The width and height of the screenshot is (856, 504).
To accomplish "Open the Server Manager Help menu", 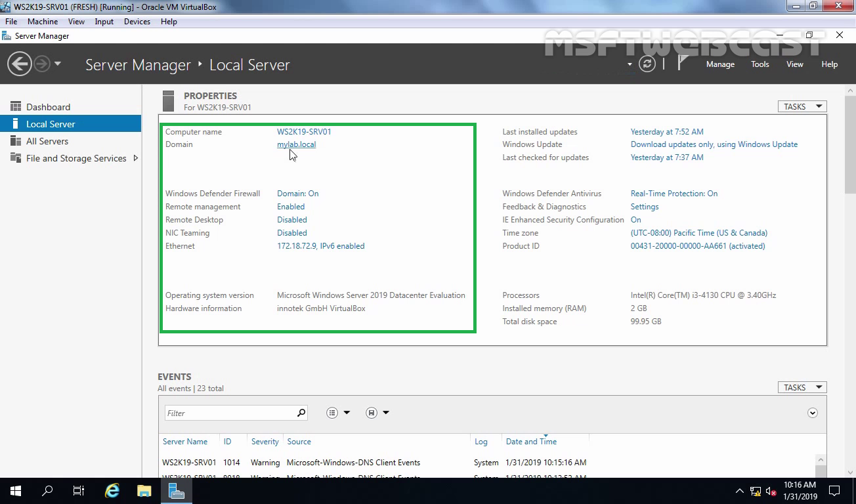I will click(x=830, y=64).
